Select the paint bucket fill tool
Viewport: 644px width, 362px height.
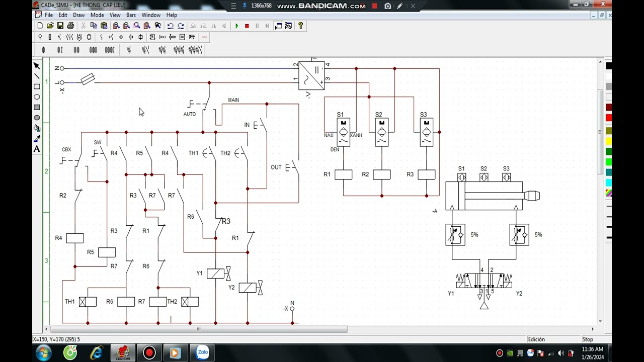tap(37, 128)
